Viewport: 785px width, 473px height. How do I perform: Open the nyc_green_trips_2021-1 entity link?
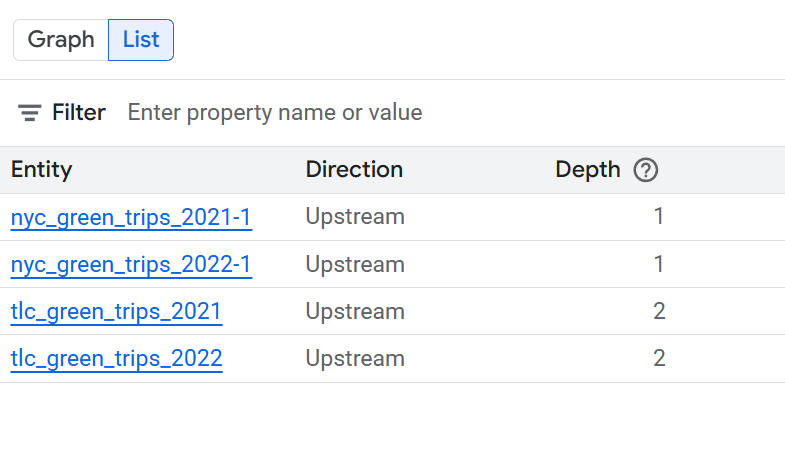click(131, 217)
